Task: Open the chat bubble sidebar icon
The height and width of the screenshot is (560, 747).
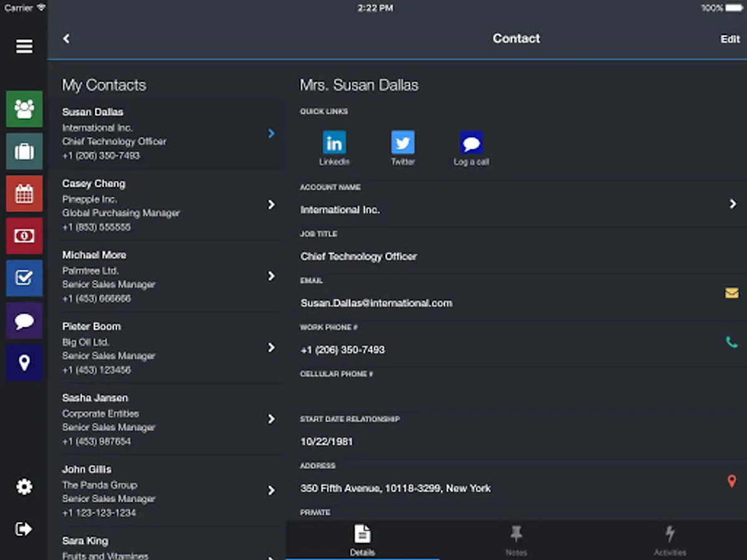Action: coord(24,320)
